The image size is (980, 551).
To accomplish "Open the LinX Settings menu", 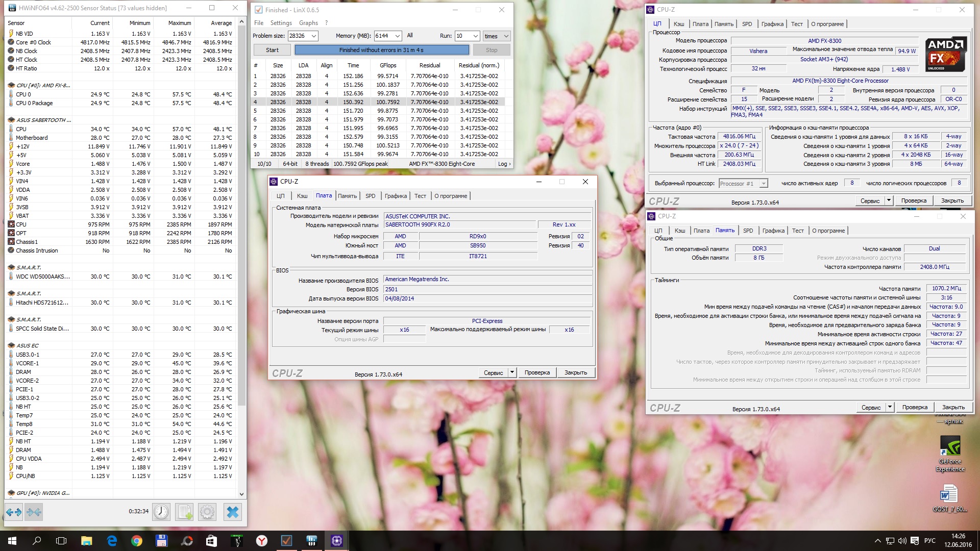I will pyautogui.click(x=281, y=23).
